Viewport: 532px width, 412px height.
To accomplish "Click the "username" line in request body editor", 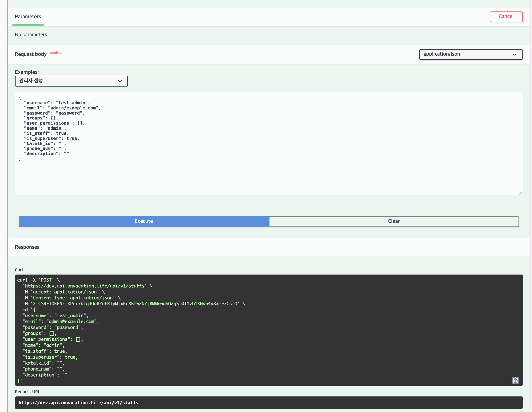I will point(57,103).
